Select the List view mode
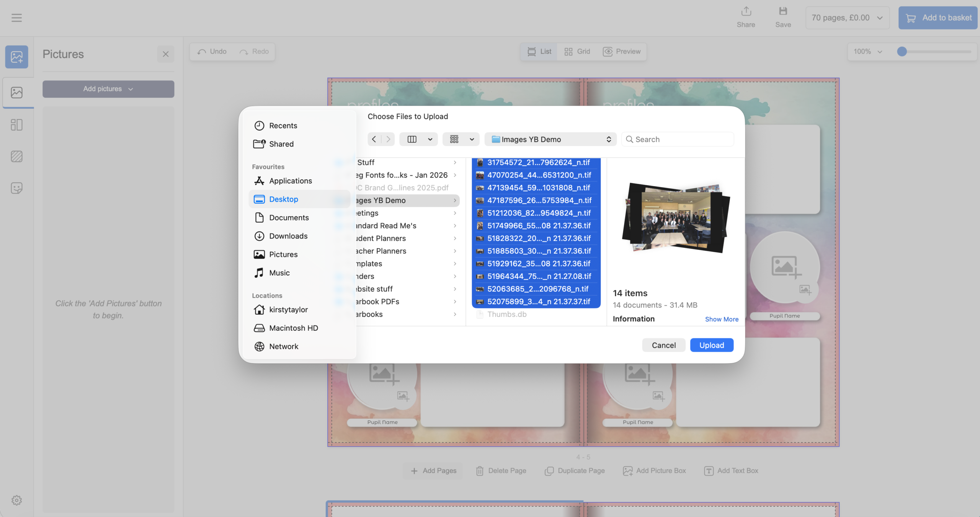Viewport: 980px width, 517px height. [x=539, y=51]
